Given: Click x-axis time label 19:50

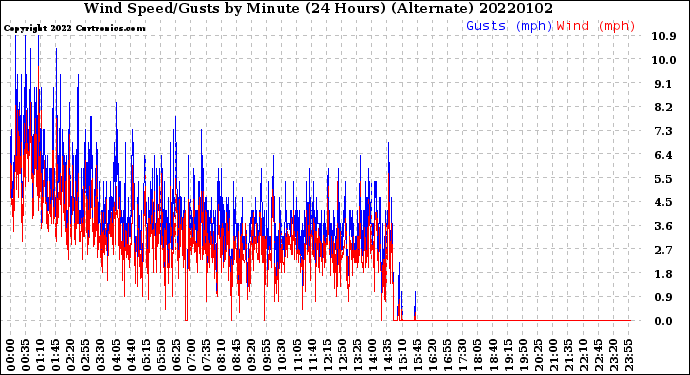Looking at the screenshot, I should [x=523, y=355].
